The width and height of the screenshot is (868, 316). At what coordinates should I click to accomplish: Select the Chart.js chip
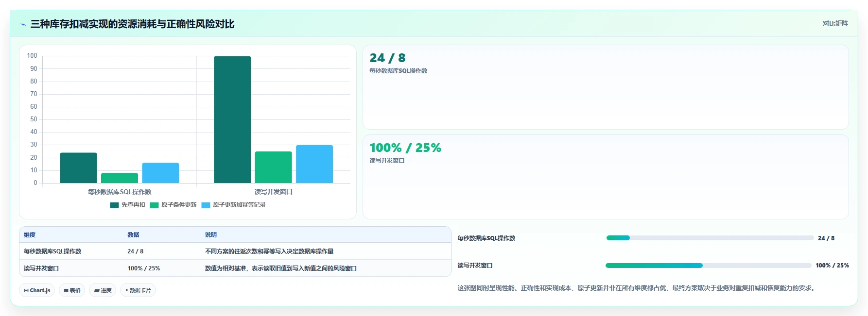tap(37, 290)
